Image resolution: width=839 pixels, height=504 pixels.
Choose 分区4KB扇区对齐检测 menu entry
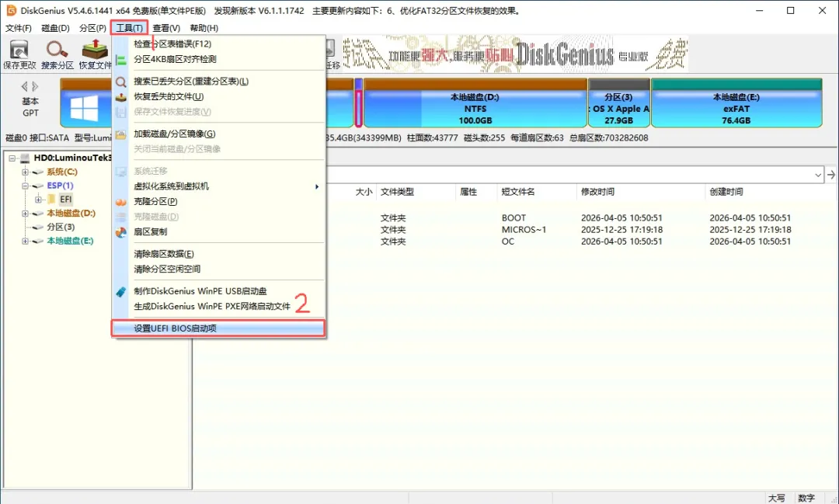[x=219, y=59]
